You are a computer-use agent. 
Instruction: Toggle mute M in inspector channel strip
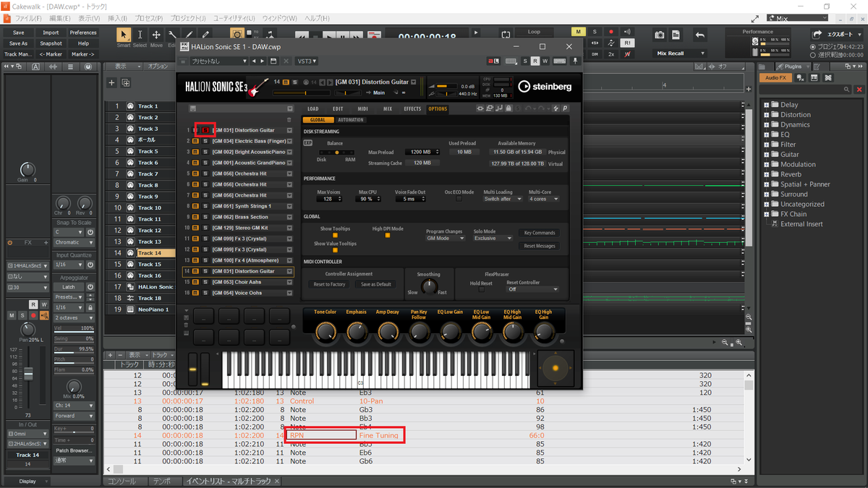(x=12, y=316)
